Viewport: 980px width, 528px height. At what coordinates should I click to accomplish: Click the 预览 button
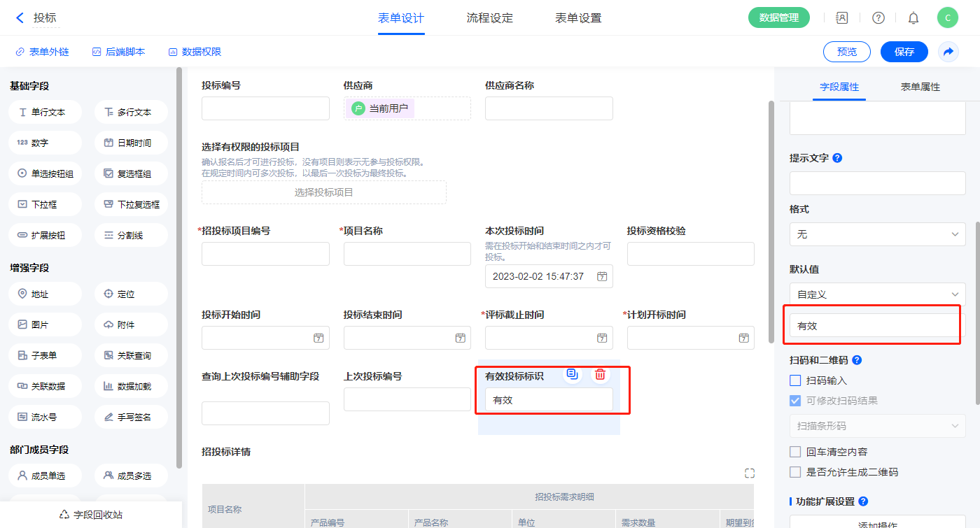click(846, 52)
